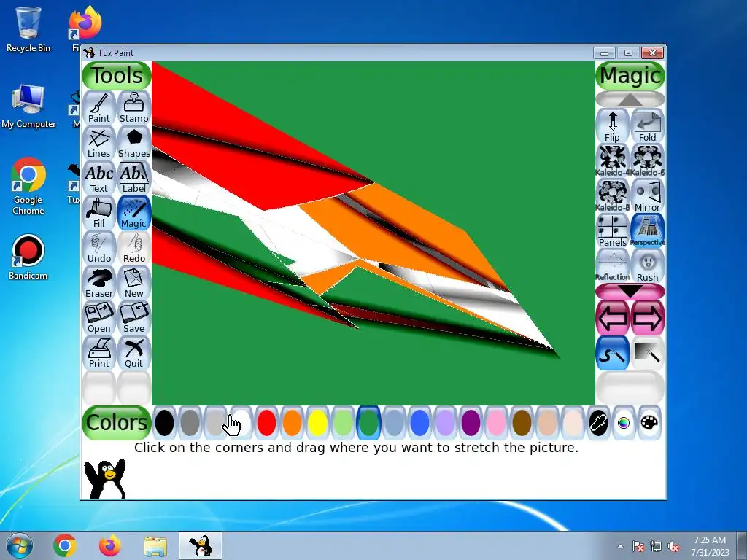The image size is (747, 560).
Task: Pick the dark gray color swatch
Action: (190, 423)
